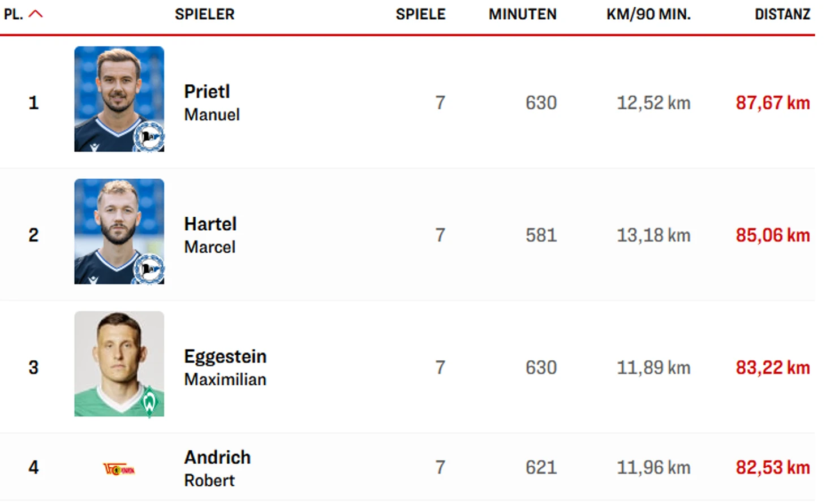The height and width of the screenshot is (504, 826).
Task: Sort by KM/90 MIN. column header
Action: [649, 14]
